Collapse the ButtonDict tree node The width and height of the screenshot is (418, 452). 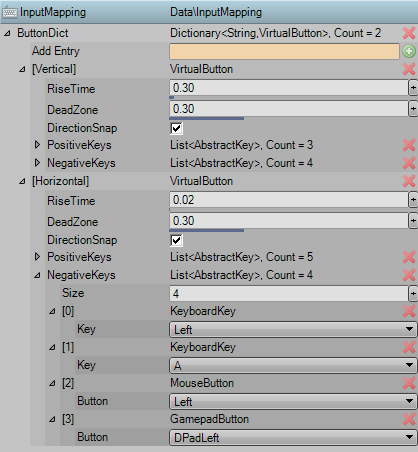pyautogui.click(x=7, y=33)
